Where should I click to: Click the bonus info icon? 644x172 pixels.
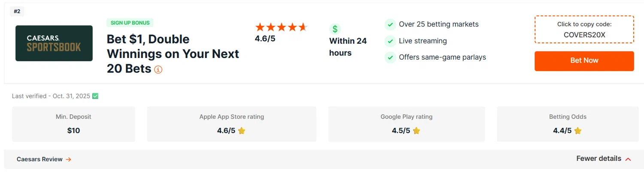point(158,69)
